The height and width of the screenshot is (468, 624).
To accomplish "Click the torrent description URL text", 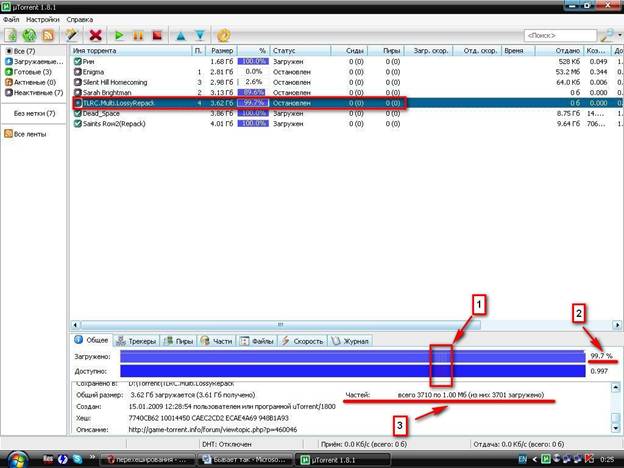I will pos(213,430).
